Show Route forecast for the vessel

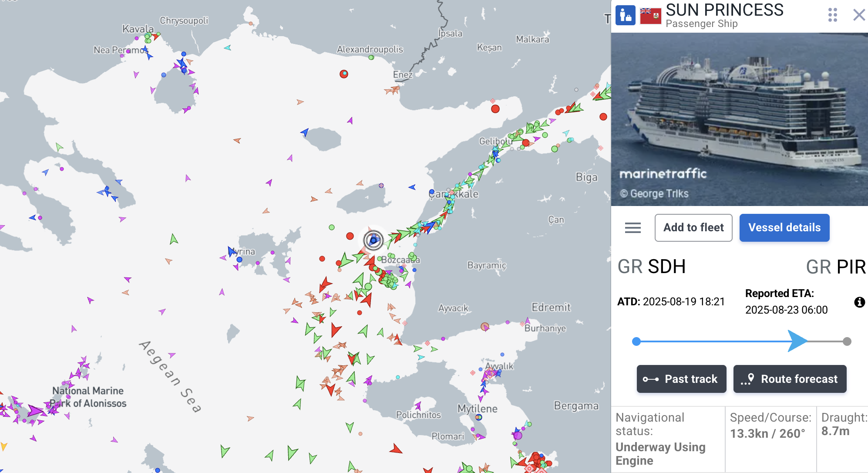[790, 379]
